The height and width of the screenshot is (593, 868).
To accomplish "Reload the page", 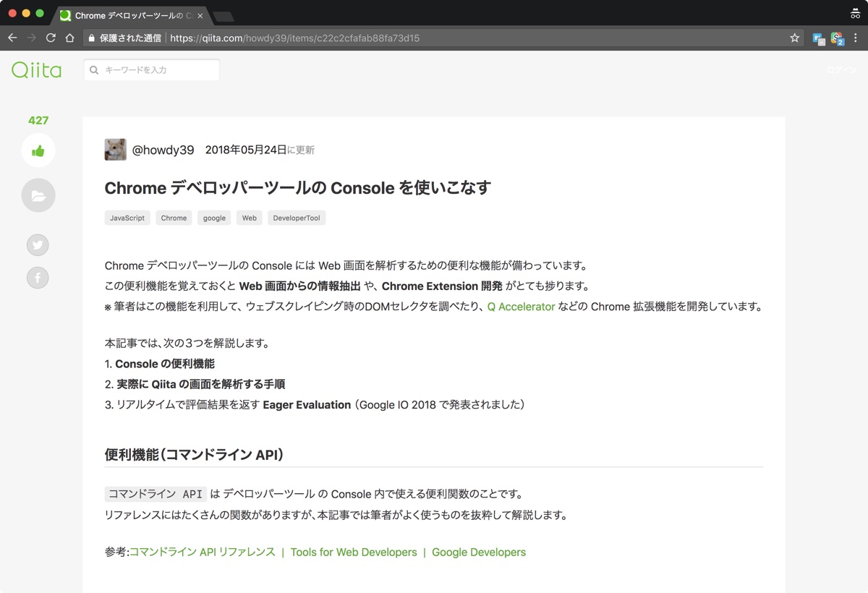I will coord(51,38).
